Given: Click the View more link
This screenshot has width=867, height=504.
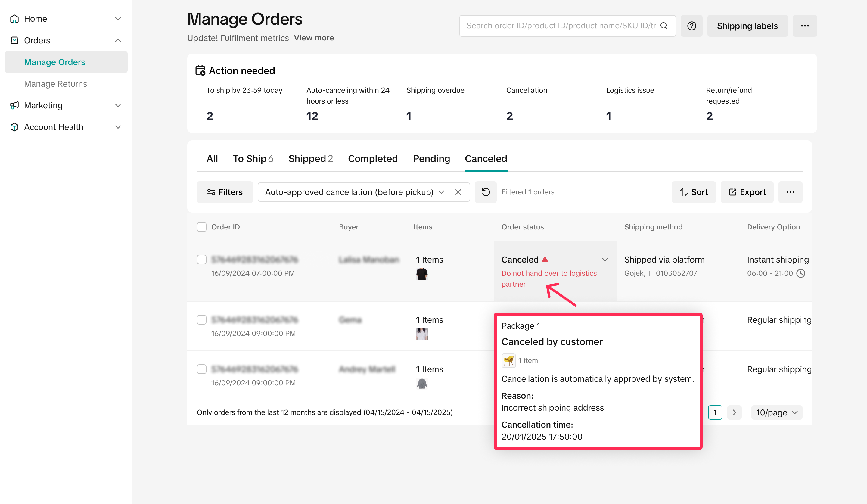Looking at the screenshot, I should 313,38.
